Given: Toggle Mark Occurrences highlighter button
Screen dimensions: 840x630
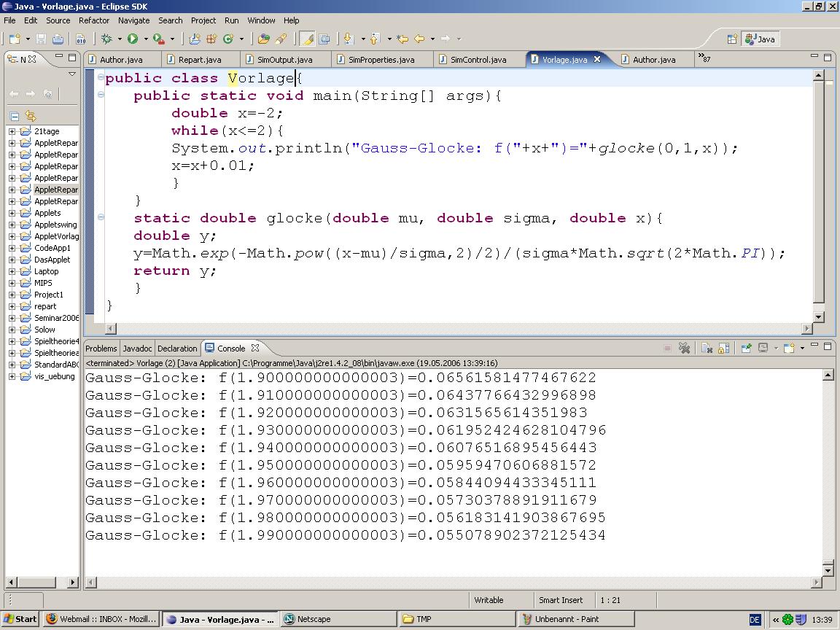Looking at the screenshot, I should click(x=307, y=39).
